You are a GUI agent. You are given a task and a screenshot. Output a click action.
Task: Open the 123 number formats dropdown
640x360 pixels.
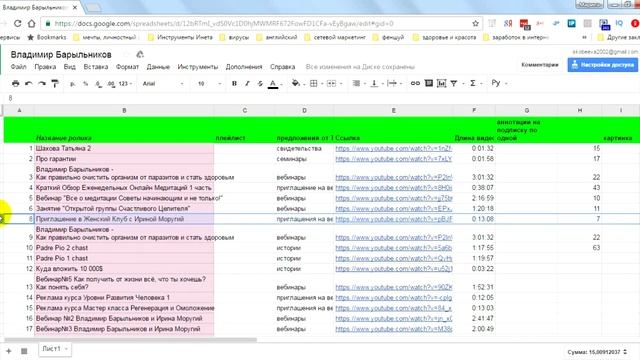125,84
